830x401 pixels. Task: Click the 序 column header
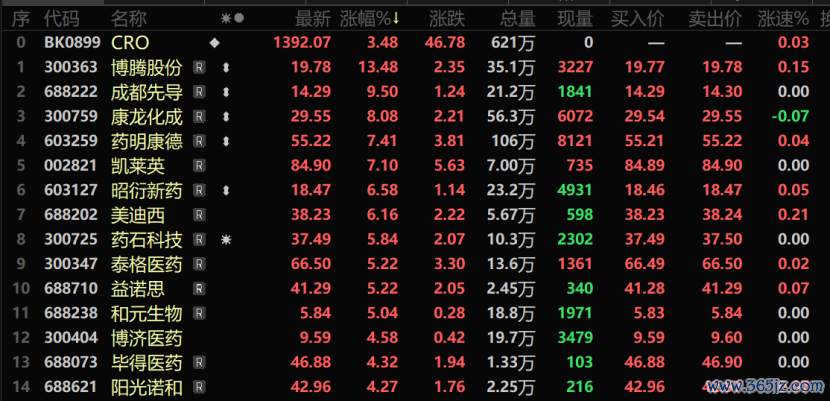click(x=21, y=19)
